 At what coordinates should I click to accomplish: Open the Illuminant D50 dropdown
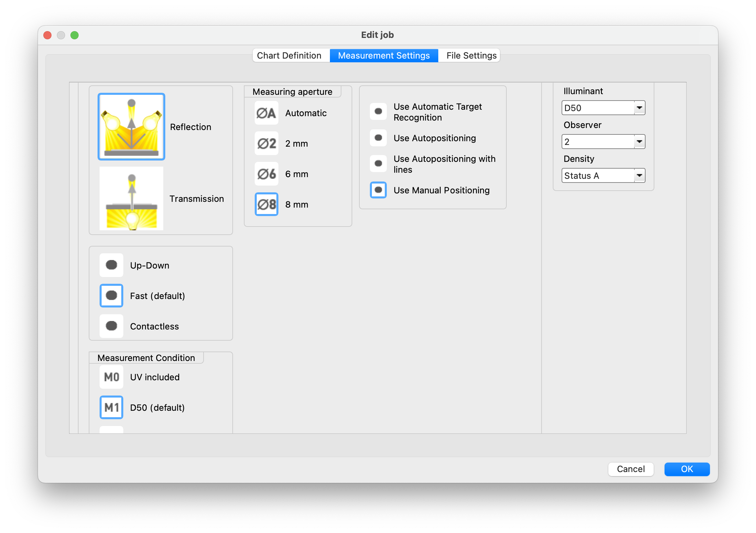point(639,108)
